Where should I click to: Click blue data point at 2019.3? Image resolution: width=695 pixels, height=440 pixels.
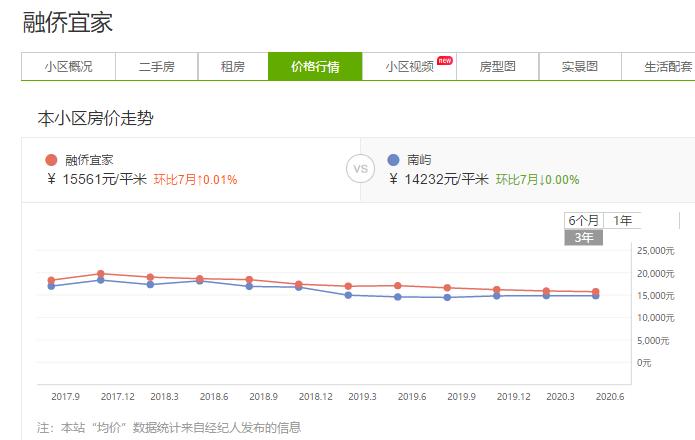click(x=348, y=295)
